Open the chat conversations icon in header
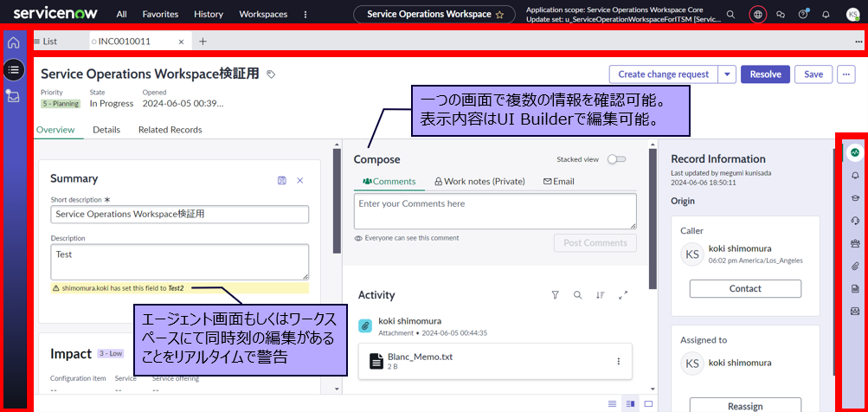This screenshot has width=868, height=412. point(781,15)
